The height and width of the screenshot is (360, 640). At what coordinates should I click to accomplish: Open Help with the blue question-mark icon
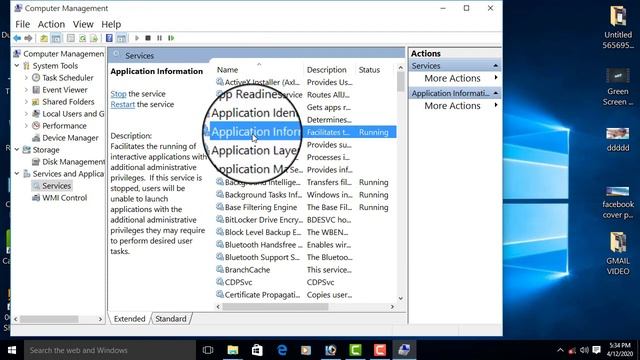(109, 38)
